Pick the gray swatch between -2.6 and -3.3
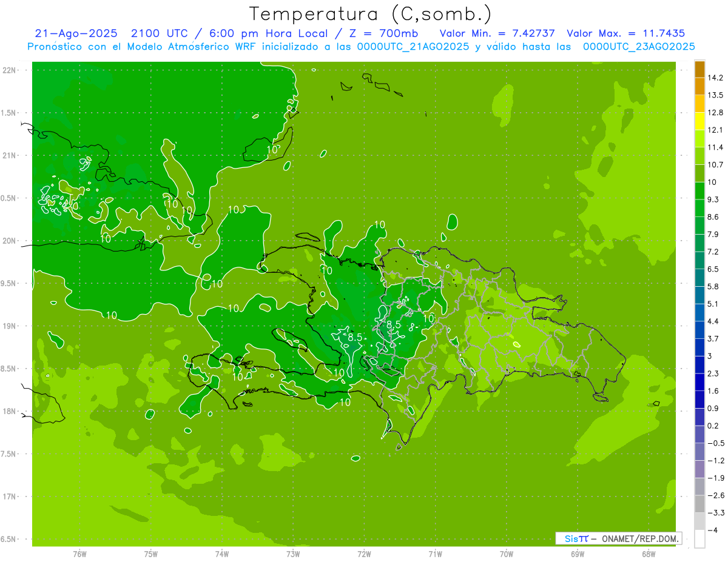Viewport: 728px width, 562px height. click(699, 504)
